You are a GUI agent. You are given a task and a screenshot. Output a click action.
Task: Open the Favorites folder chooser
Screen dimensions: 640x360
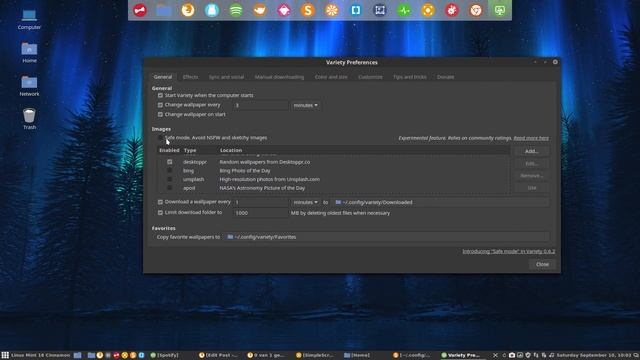click(386, 237)
